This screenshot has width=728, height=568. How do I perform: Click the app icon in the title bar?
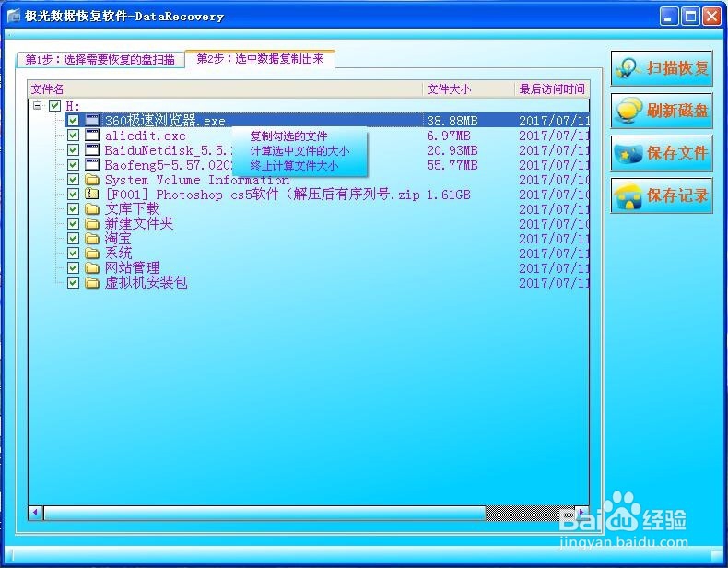coord(14,16)
